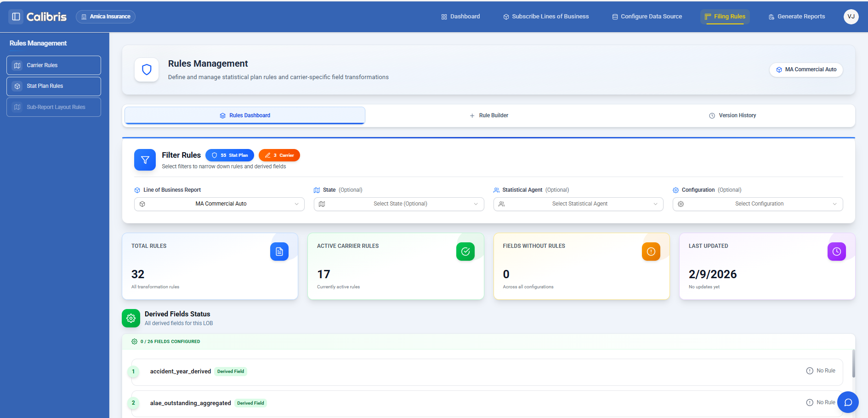Switch to the Rule Builder tab
Screen dimensions: 868x418
[489, 115]
